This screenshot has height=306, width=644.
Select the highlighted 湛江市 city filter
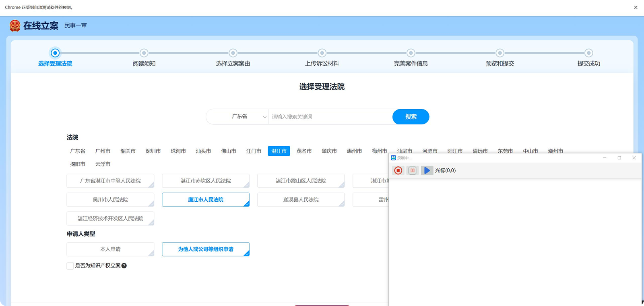(x=279, y=151)
